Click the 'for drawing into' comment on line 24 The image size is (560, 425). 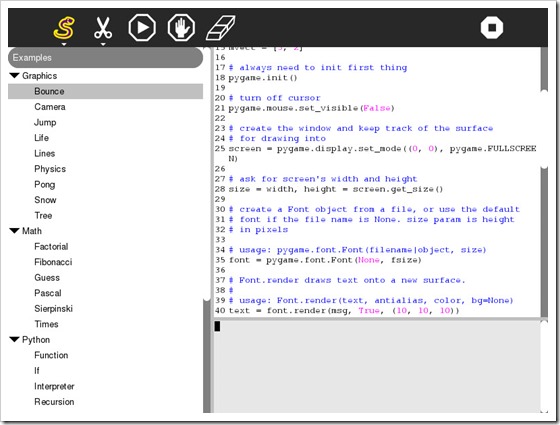[x=277, y=139]
